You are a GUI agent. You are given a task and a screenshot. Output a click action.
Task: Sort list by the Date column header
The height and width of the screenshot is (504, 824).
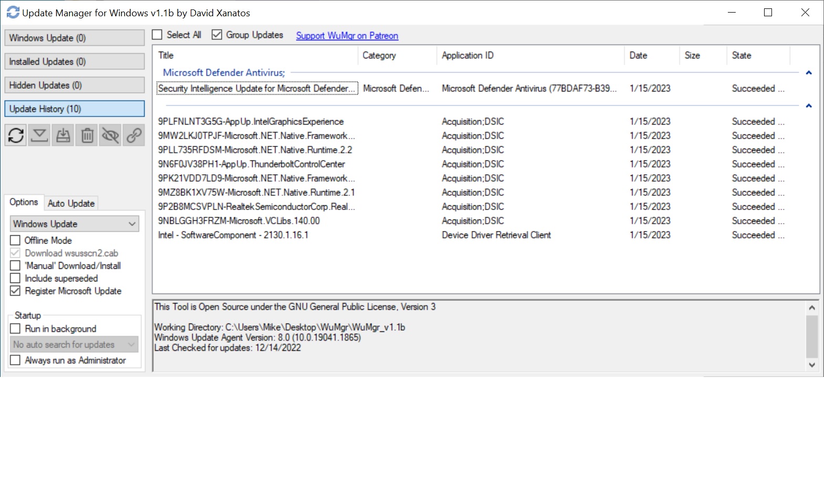pos(651,56)
